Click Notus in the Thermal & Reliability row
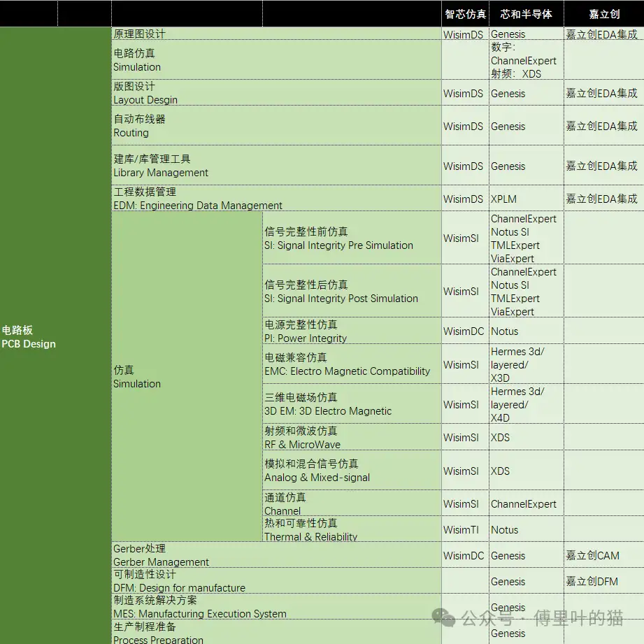This screenshot has height=644, width=644. (526, 530)
